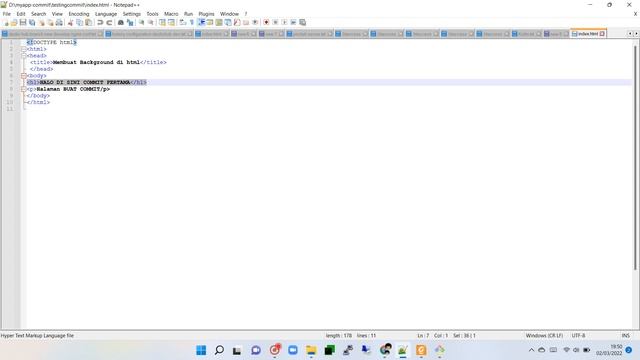Start macro recording with red dot
Viewport: 640px width, 360px height.
pyautogui.click(x=266, y=22)
